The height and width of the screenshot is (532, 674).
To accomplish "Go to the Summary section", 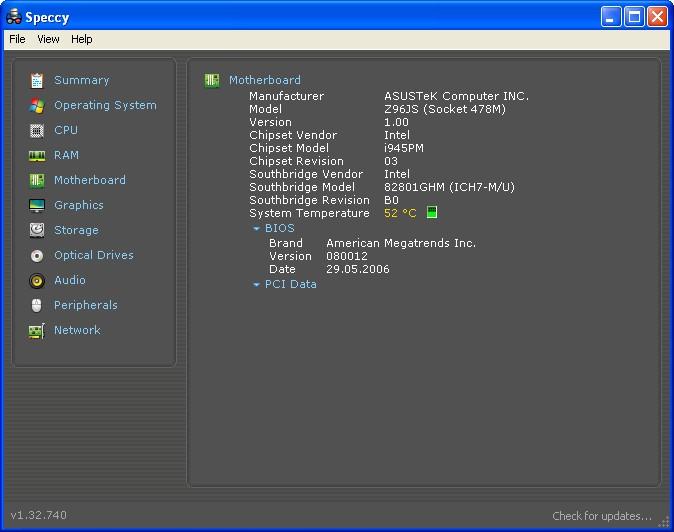I will click(82, 80).
